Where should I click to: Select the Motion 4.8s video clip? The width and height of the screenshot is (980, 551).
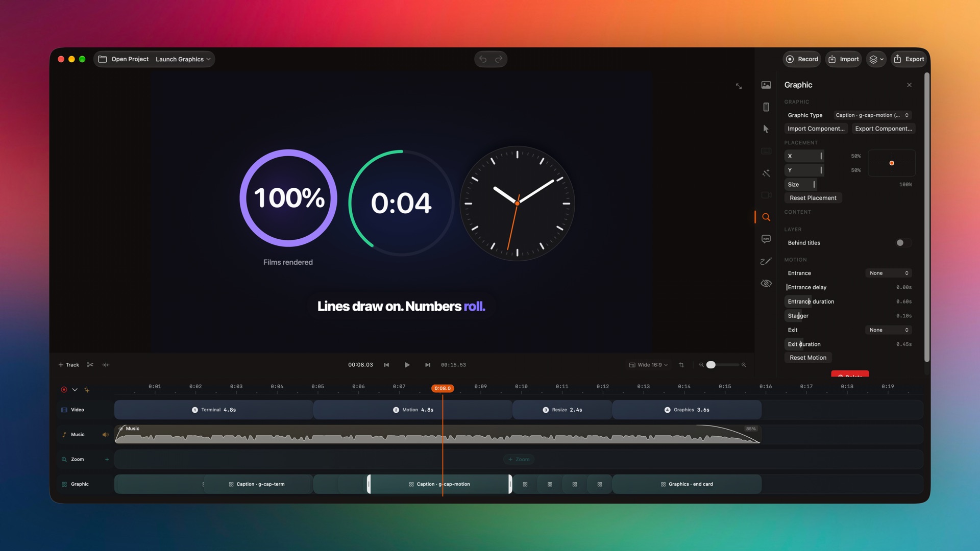click(x=412, y=410)
